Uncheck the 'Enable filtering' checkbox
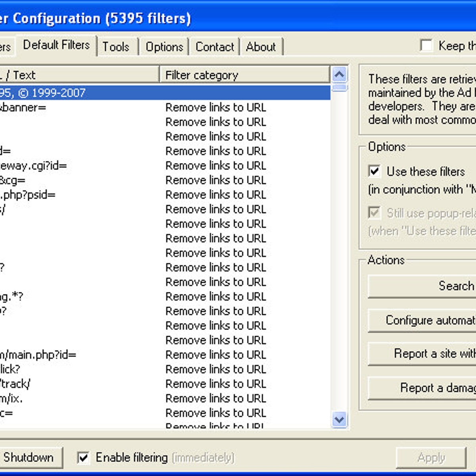This screenshot has width=476, height=476. (83, 458)
